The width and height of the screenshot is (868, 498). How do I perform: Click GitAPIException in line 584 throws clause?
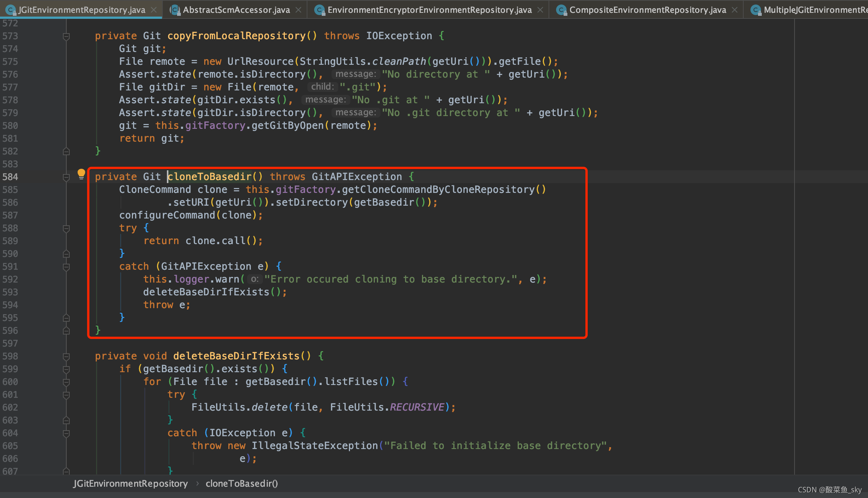[357, 177]
